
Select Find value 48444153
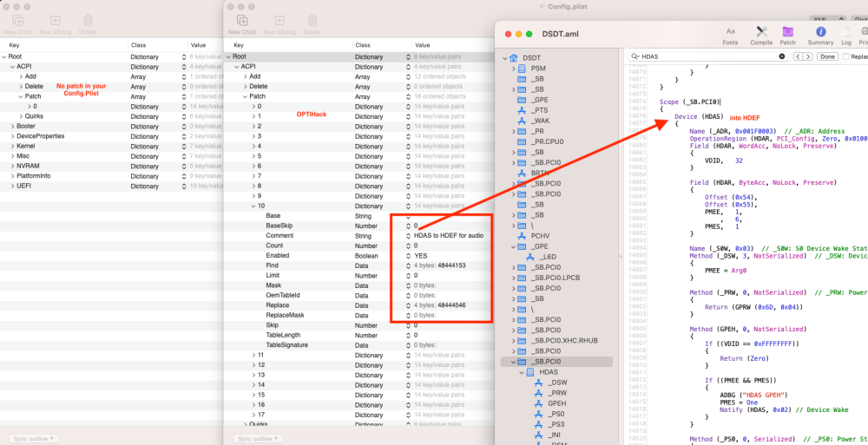point(451,265)
